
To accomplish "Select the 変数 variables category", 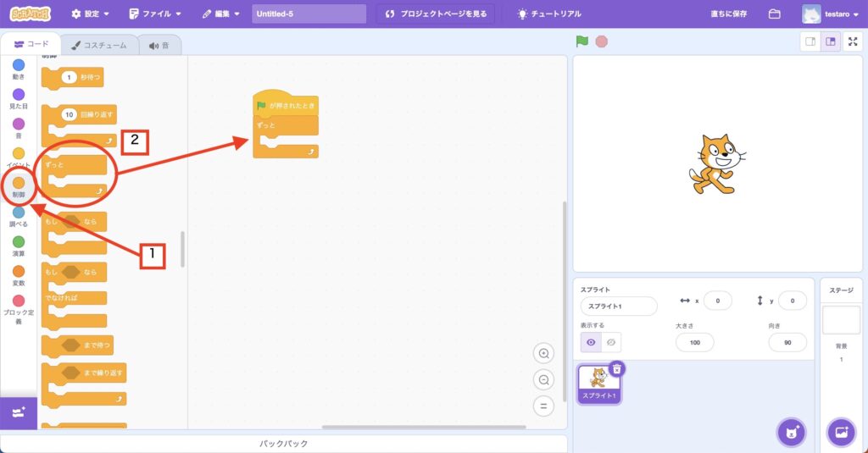I will pos(19,275).
